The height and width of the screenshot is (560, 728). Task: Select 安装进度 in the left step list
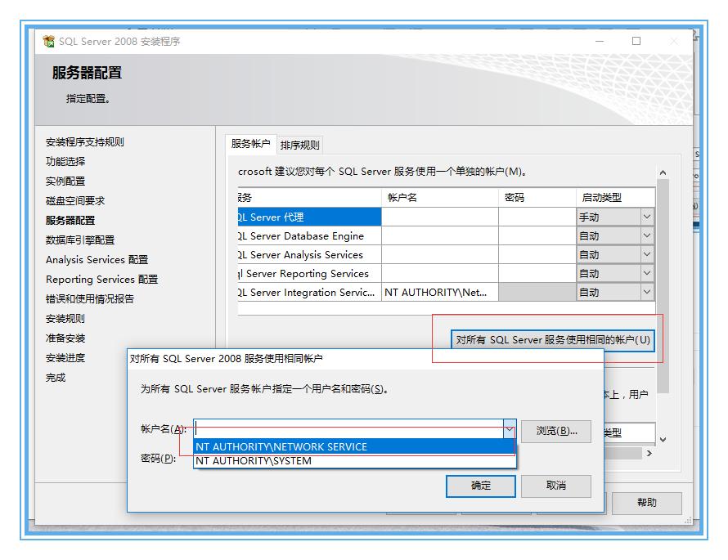tap(65, 361)
